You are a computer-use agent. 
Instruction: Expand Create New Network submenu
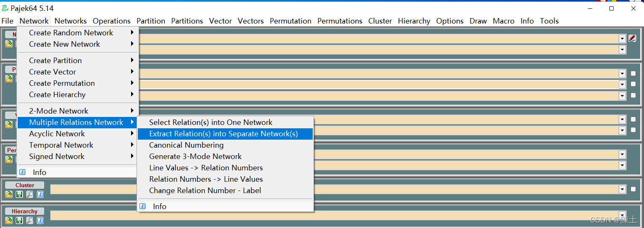point(78,44)
